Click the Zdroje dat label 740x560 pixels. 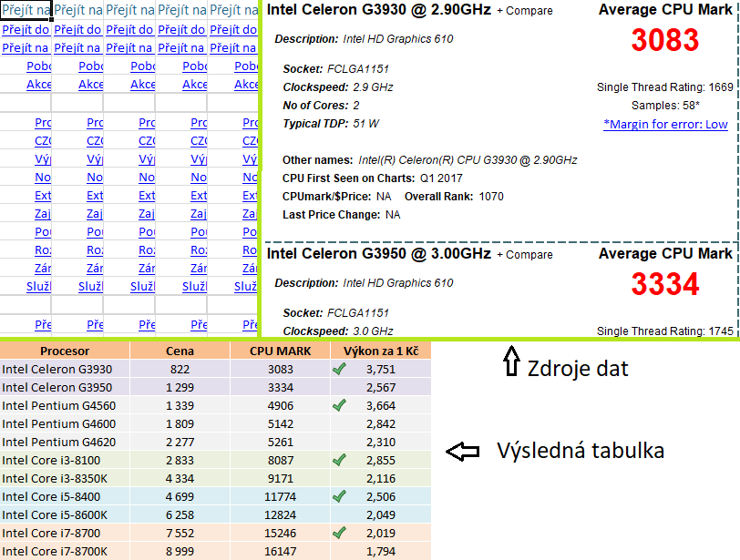pyautogui.click(x=577, y=368)
